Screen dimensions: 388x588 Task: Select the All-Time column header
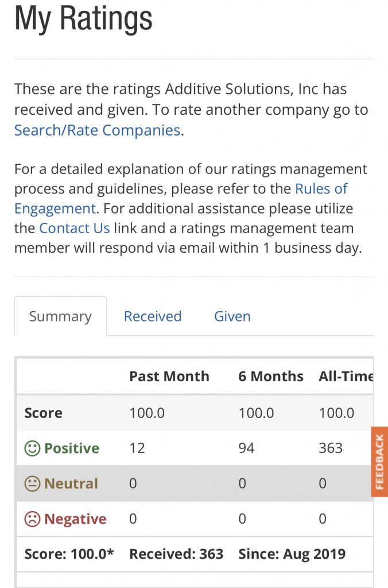(346, 377)
